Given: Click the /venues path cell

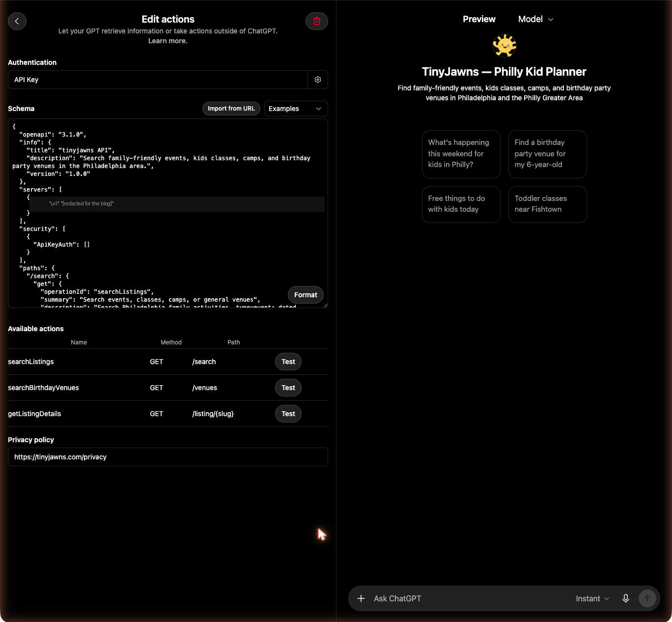Looking at the screenshot, I should coord(205,388).
